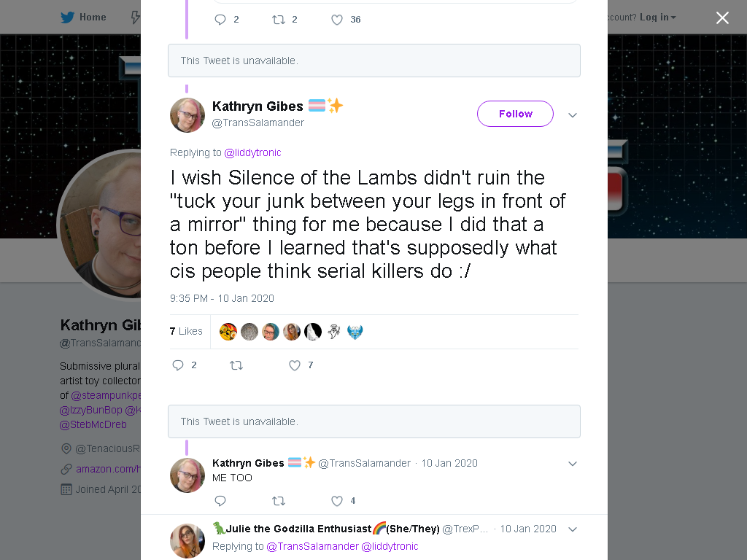Open options chevron on Julie's reply

[x=573, y=529]
